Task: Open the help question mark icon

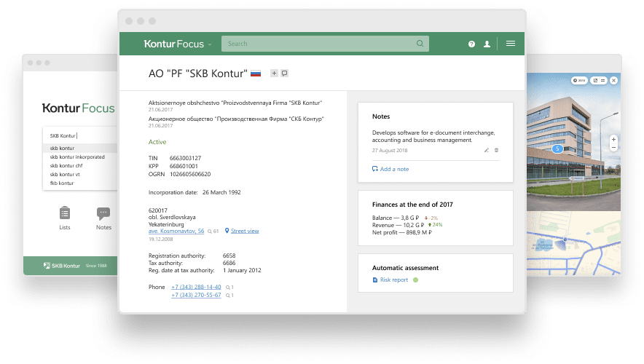Action: pos(471,44)
